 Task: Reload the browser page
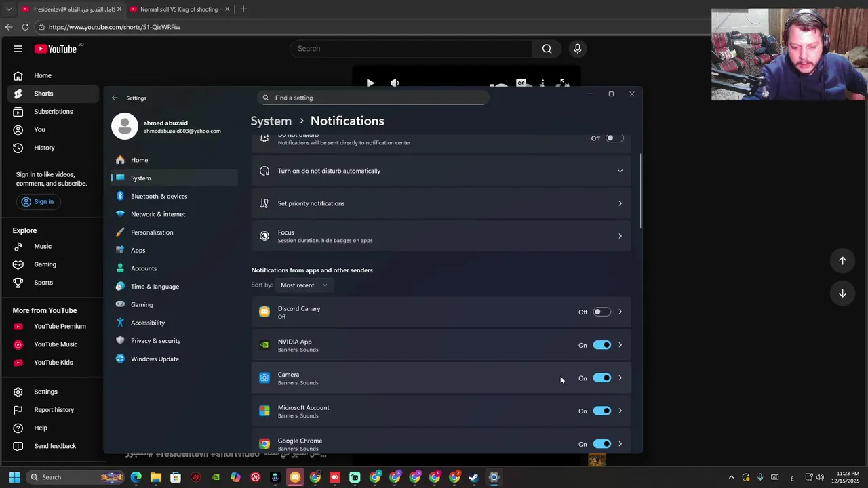point(25,27)
